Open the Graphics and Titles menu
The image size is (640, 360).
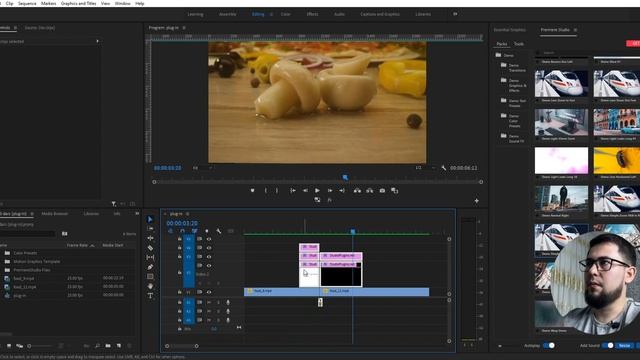coord(78,3)
